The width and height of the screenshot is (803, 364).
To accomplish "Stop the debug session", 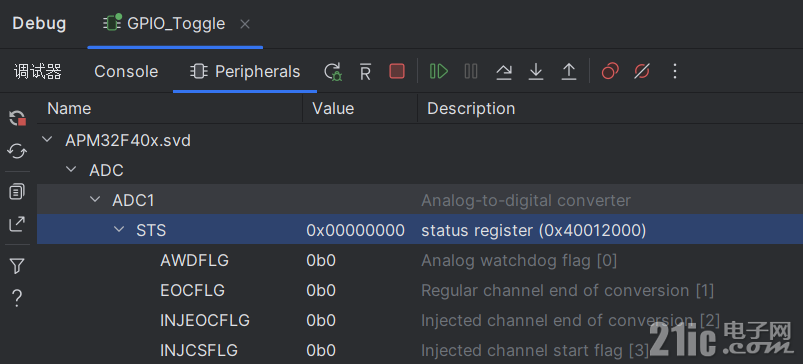I will click(397, 71).
